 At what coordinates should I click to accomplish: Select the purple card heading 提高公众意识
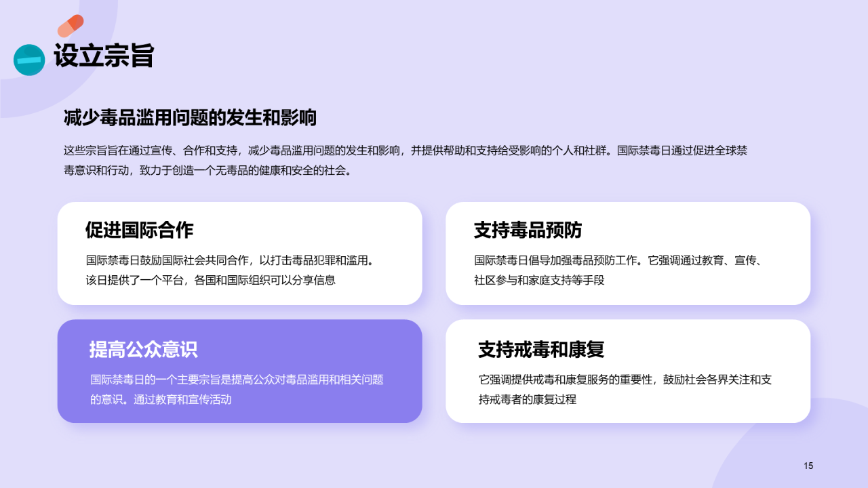(144, 350)
